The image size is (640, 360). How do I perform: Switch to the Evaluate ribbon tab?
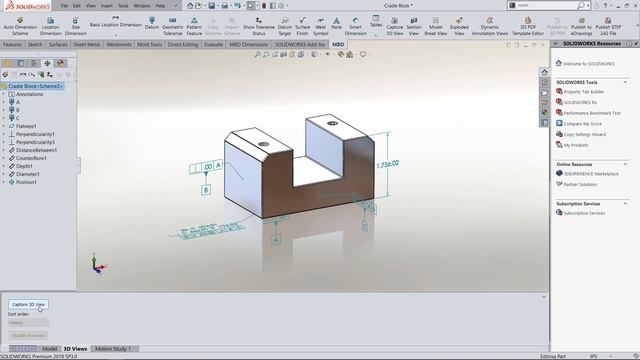213,44
